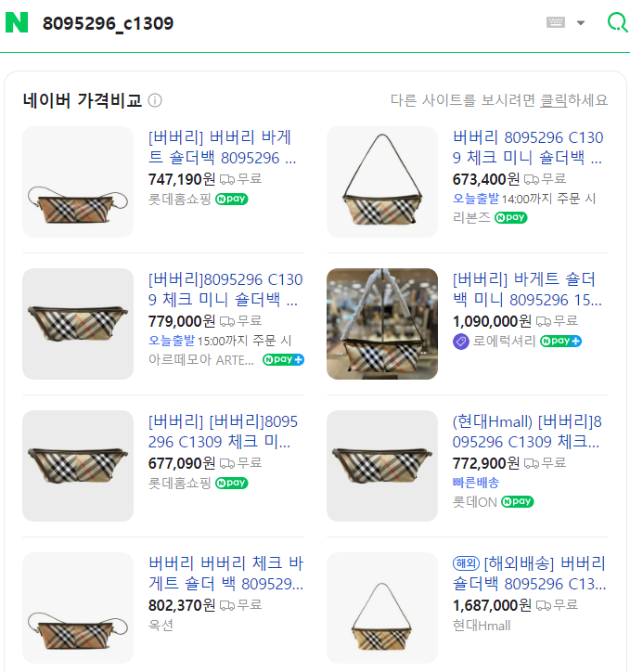This screenshot has height=672, width=630.
Task: Open the 677,090원 롯데홈쇼핑 product title
Action: click(x=223, y=432)
